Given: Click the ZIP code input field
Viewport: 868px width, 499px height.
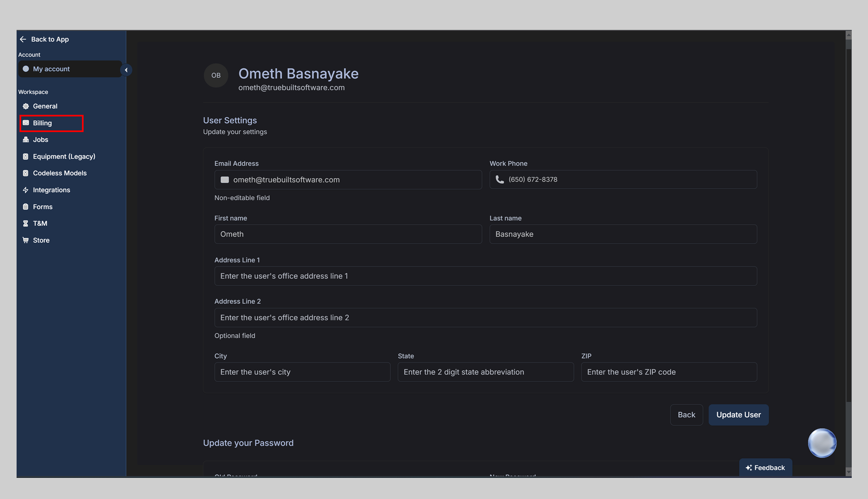Looking at the screenshot, I should point(669,372).
